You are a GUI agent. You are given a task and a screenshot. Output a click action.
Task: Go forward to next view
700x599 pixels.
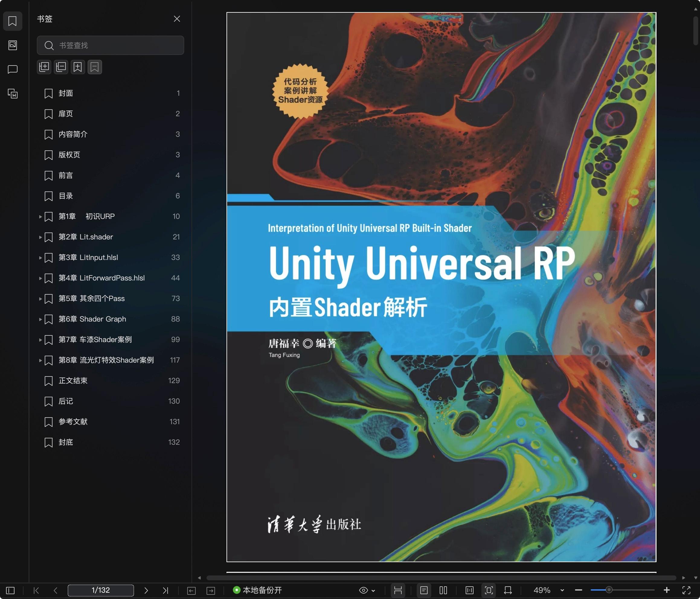pyautogui.click(x=211, y=591)
